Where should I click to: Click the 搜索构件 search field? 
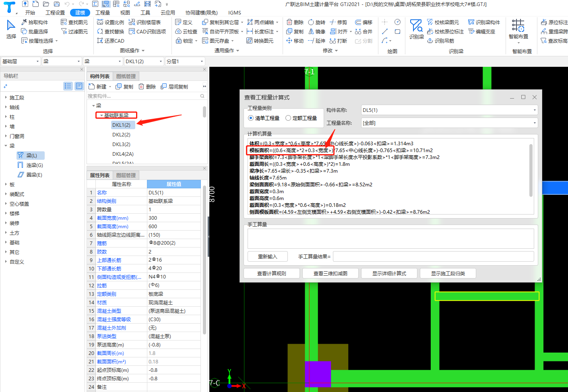click(x=144, y=96)
